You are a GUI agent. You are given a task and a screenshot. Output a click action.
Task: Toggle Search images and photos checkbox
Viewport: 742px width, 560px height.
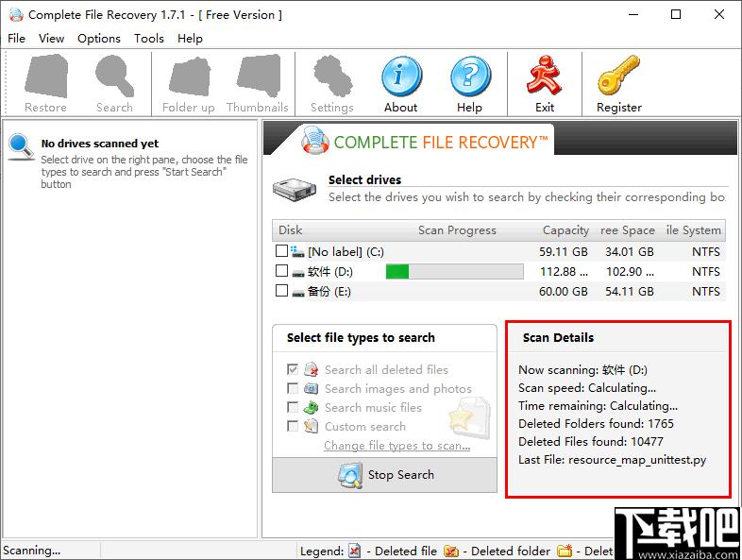(x=293, y=388)
